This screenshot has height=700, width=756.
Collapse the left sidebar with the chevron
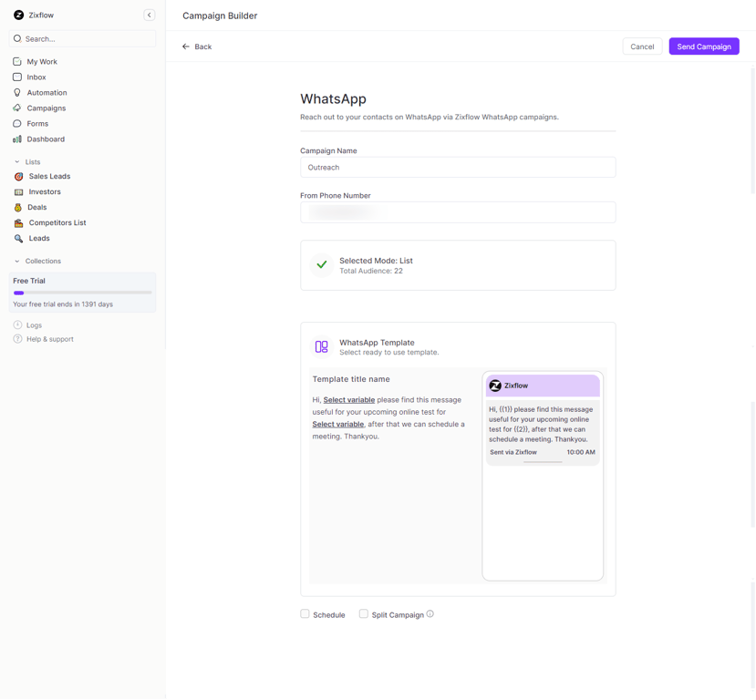[x=150, y=15]
